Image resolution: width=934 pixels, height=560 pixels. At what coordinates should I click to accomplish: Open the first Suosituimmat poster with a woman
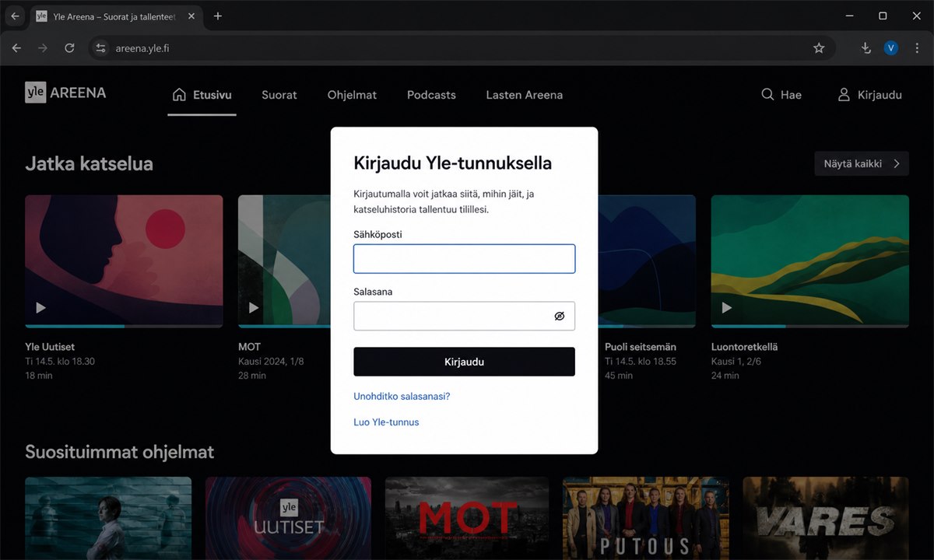[108, 518]
